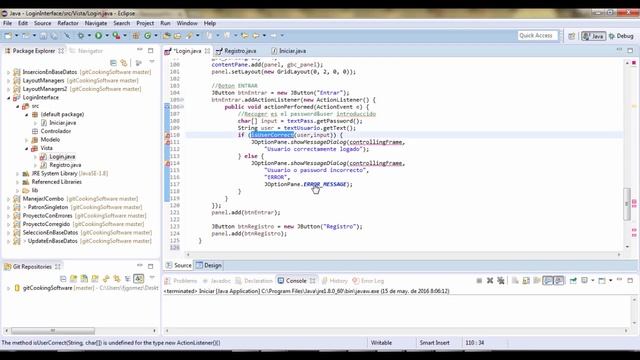The image size is (640, 360).
Task: Click the Pin Console icon
Action: click(x=573, y=281)
